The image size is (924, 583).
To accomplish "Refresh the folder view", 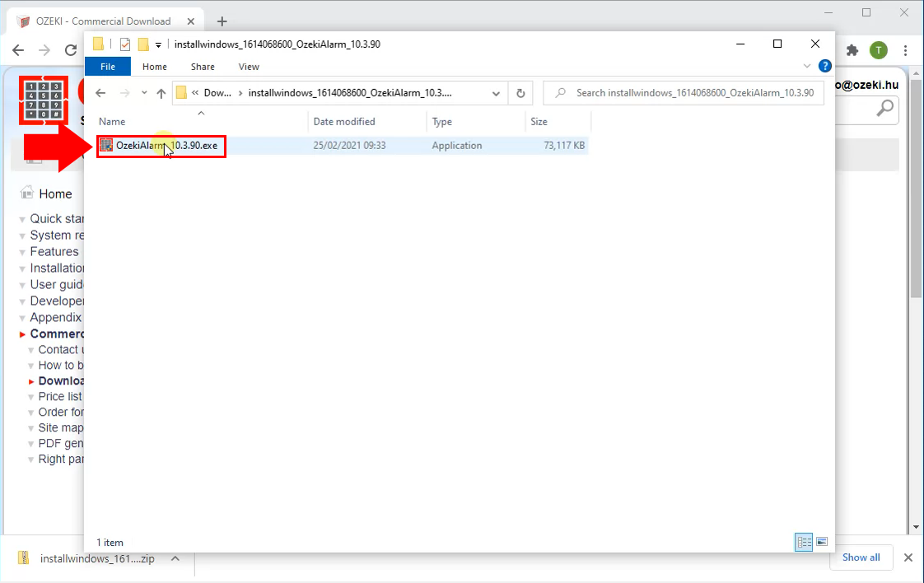I will point(520,93).
